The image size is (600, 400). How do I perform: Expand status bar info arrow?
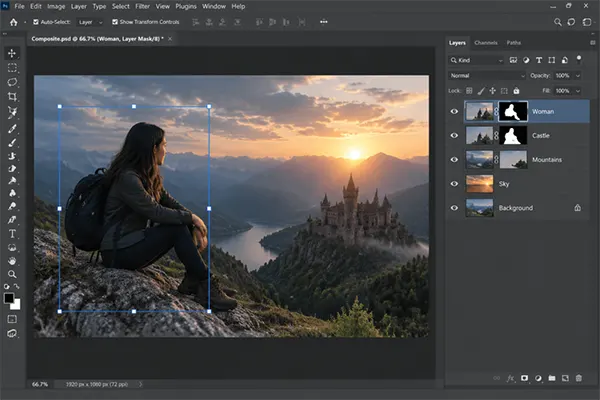(140, 384)
